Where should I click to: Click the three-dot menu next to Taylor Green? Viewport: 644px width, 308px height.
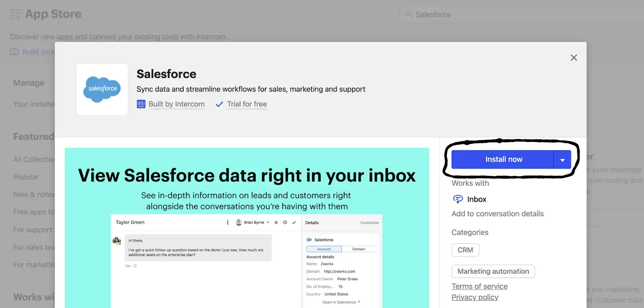pos(228,223)
